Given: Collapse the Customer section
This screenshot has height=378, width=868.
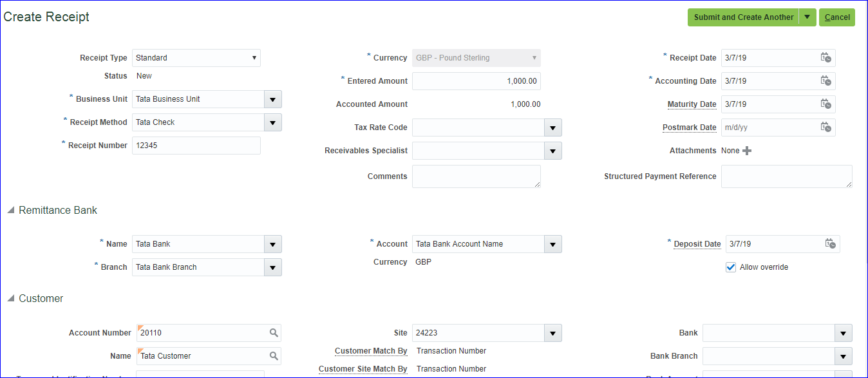Looking at the screenshot, I should (11, 299).
